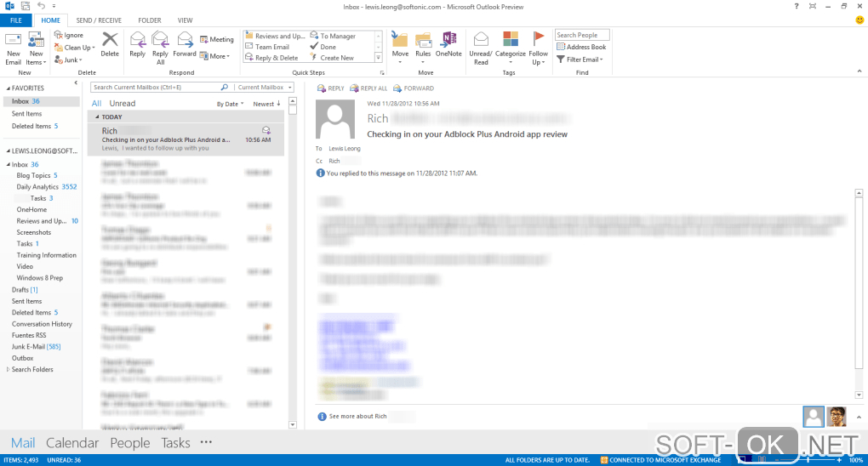Reply with a Meeting

(x=217, y=39)
